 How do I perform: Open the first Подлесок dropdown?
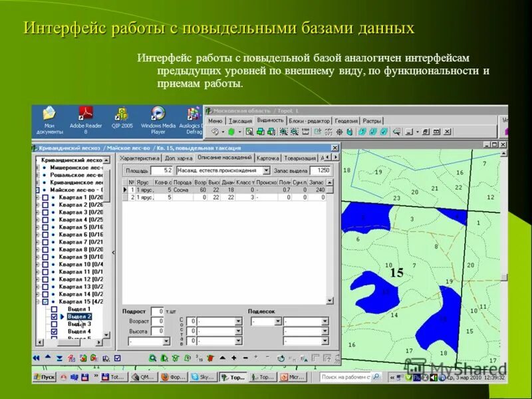point(279,320)
